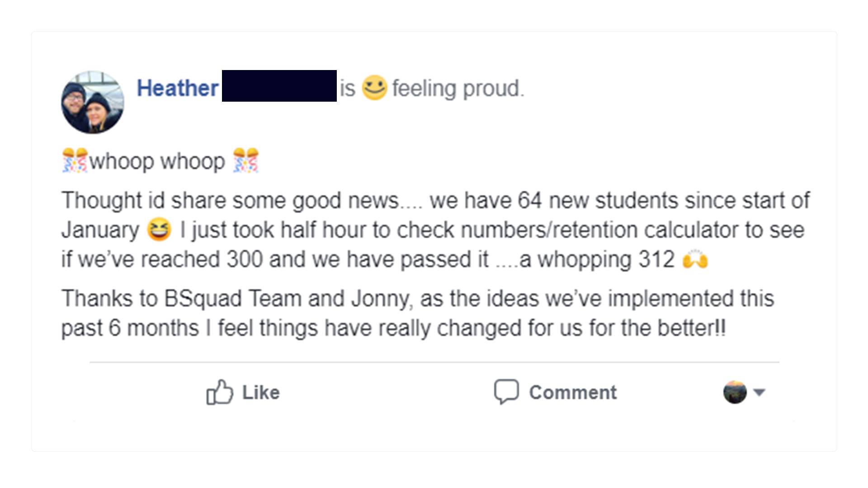Click the redacted surname black box
The width and height of the screenshot is (868, 488).
(279, 86)
